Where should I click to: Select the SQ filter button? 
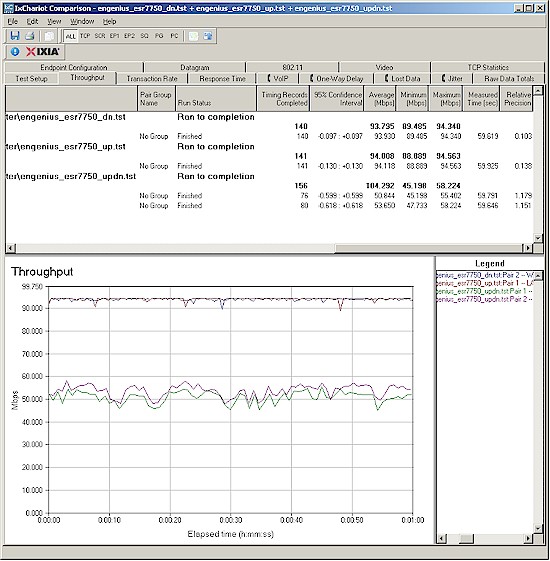click(x=144, y=36)
